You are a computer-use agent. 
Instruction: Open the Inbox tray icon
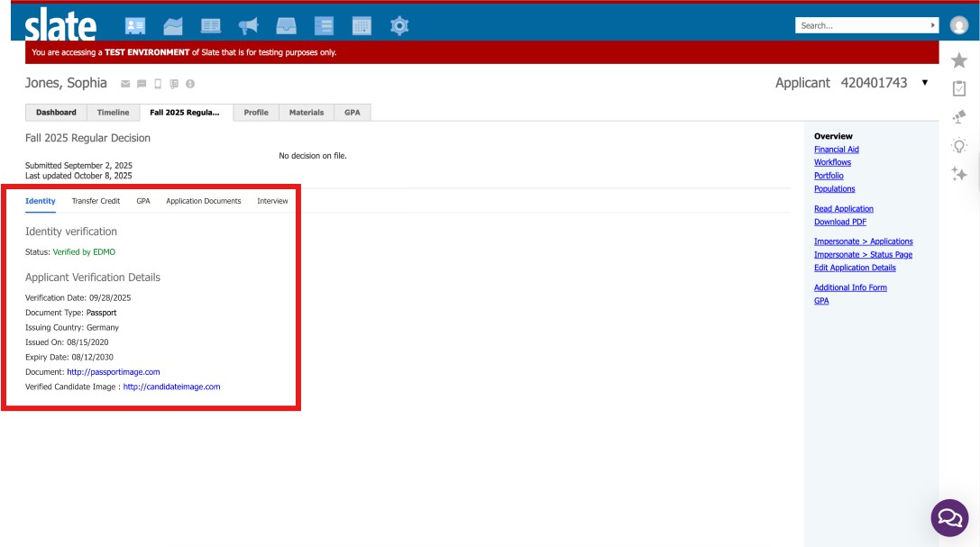click(x=287, y=25)
